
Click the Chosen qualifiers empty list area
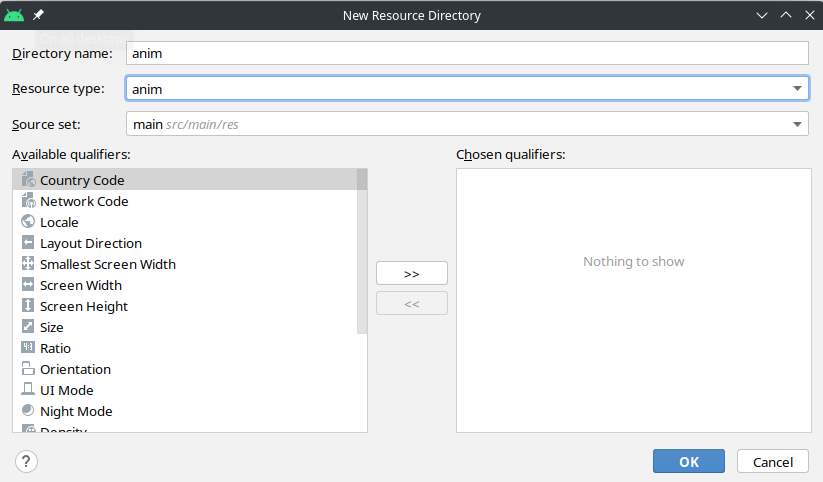(634, 300)
